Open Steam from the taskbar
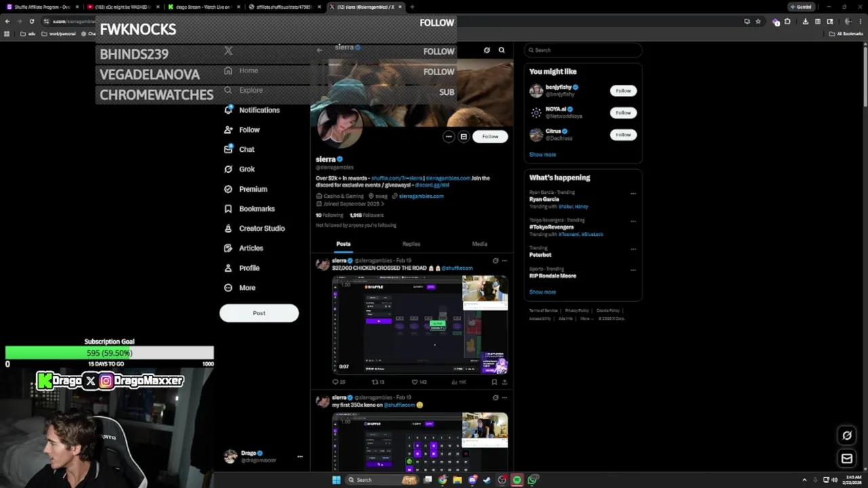Image resolution: width=868 pixels, height=488 pixels. (x=487, y=480)
